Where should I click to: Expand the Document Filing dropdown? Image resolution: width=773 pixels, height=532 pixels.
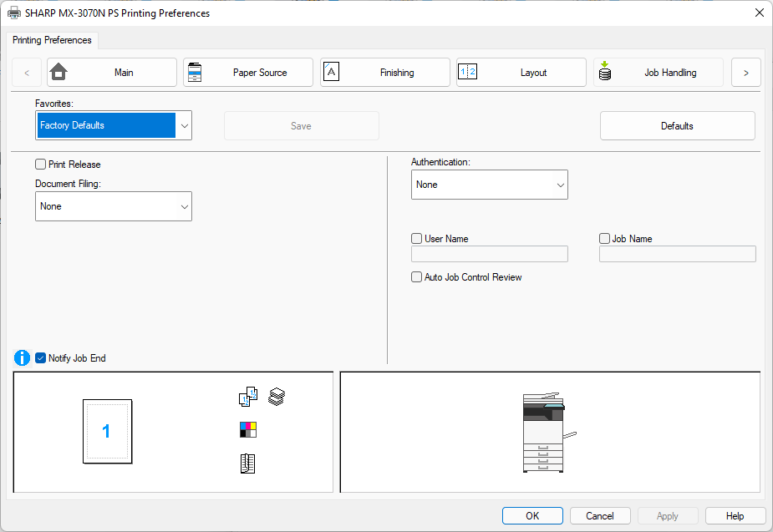pyautogui.click(x=114, y=206)
